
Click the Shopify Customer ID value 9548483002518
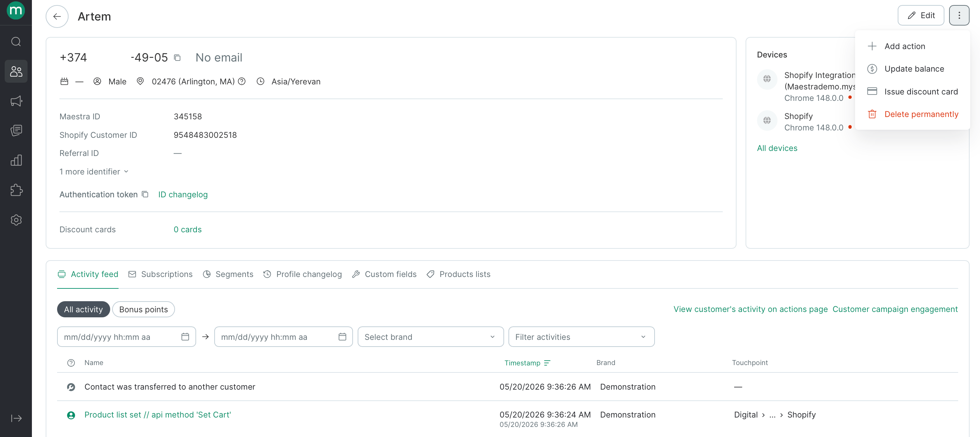coord(205,135)
